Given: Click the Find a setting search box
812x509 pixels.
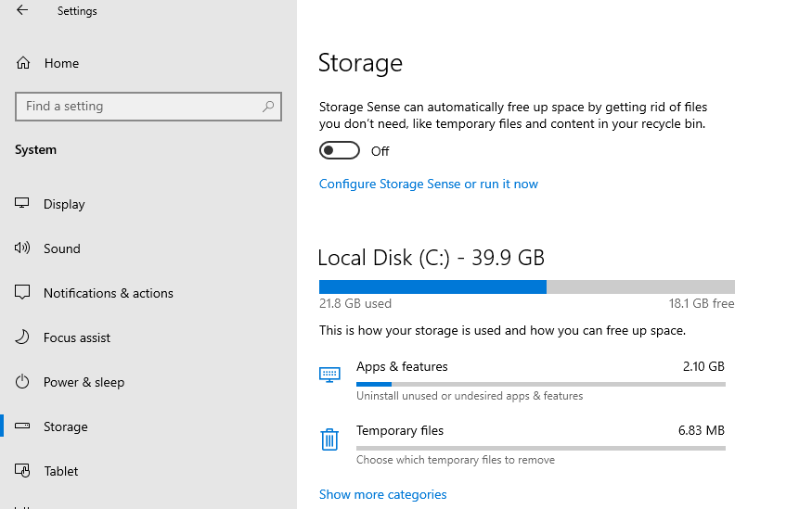Looking at the screenshot, I should pos(139,107).
